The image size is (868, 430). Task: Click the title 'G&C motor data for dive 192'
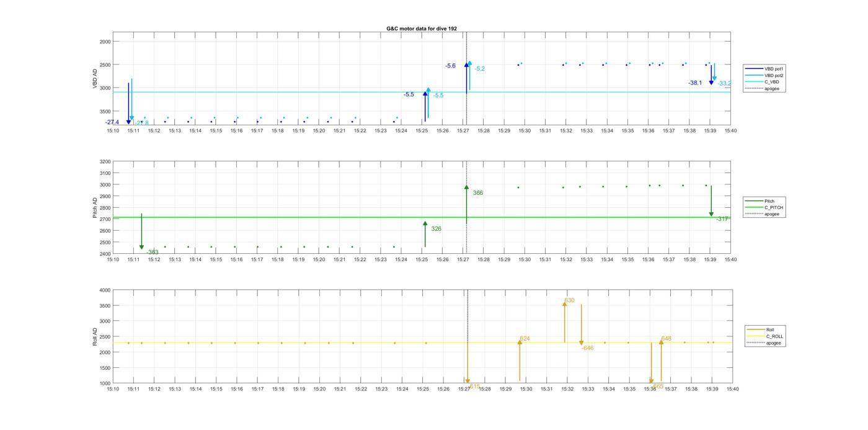click(422, 29)
